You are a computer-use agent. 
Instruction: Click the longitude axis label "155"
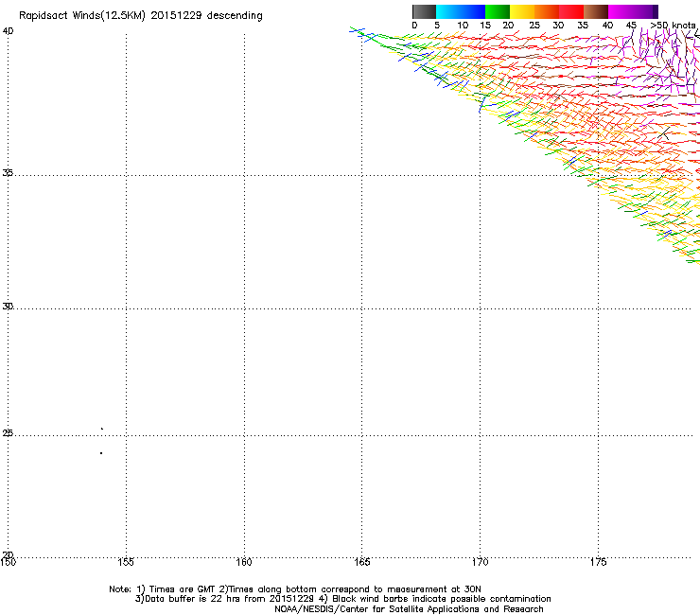pyautogui.click(x=126, y=562)
